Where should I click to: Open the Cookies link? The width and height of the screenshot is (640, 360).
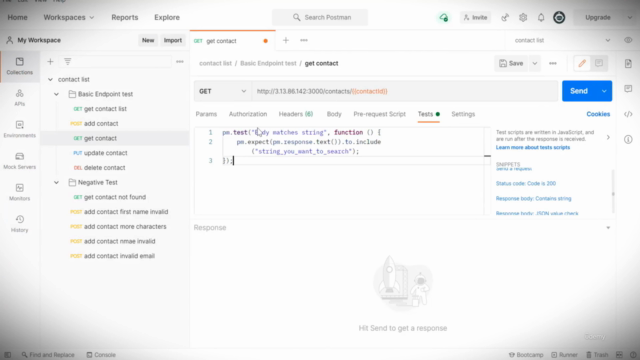coord(598,114)
